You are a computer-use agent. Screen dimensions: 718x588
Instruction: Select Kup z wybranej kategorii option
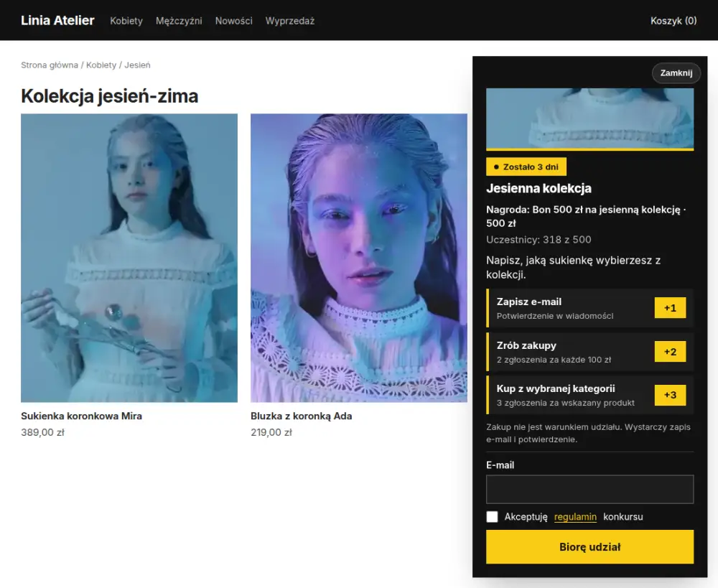coord(589,395)
